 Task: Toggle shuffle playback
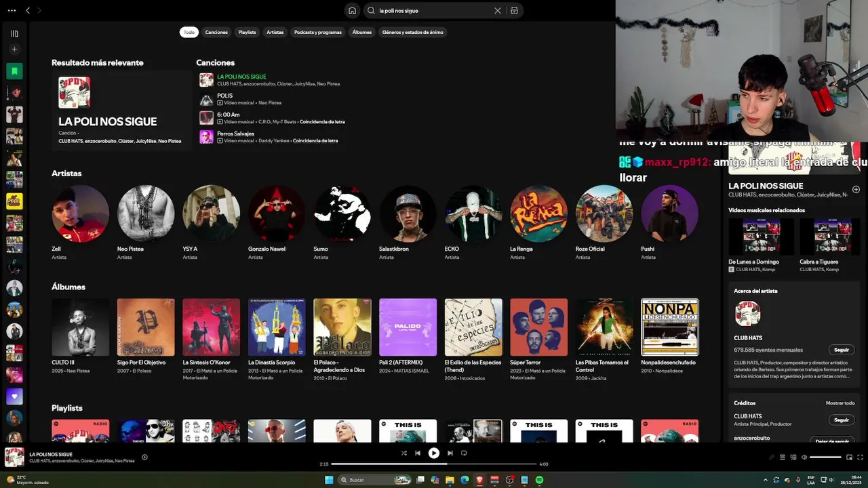[x=403, y=453]
